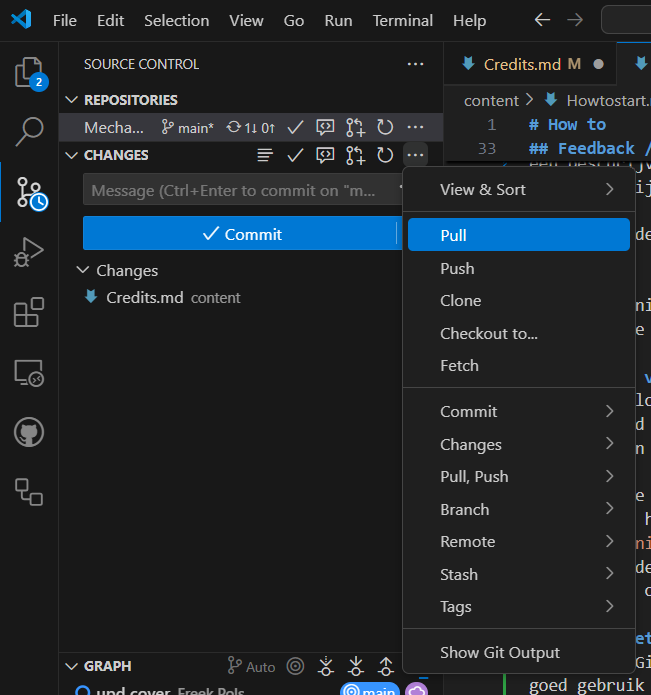
Task: Open the GitHub view icon
Action: 29,432
